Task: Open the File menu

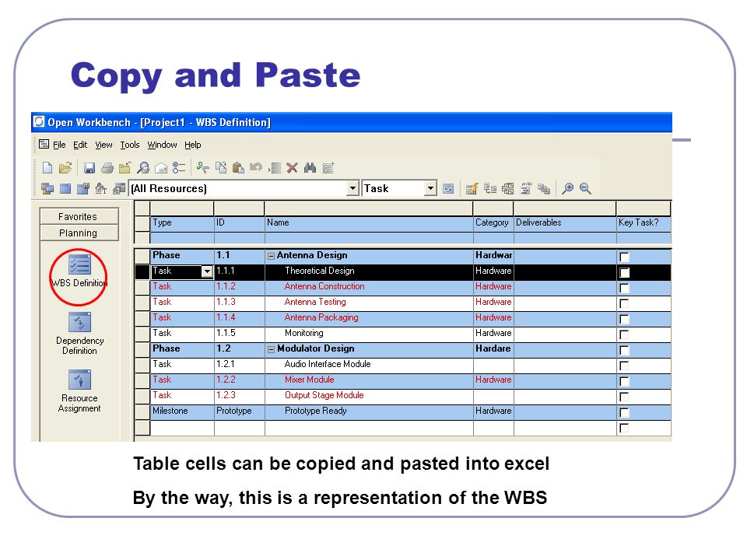Action: 59,145
